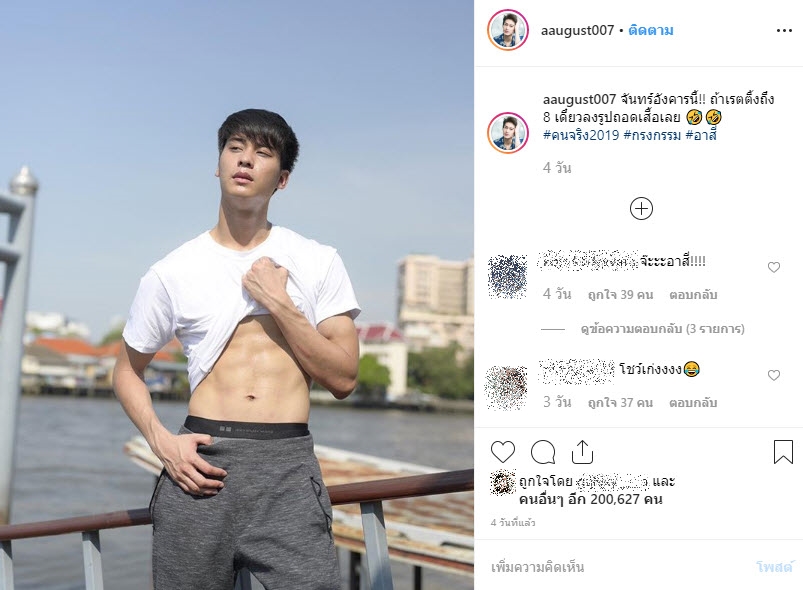803x590 pixels.
Task: Follow aaugust007 via ติดตาม link
Action: [651, 31]
